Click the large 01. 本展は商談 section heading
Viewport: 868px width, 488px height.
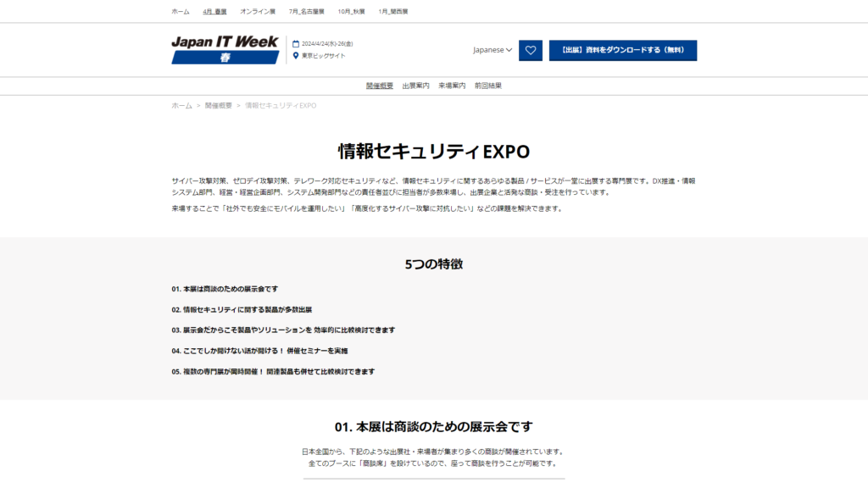[434, 427]
